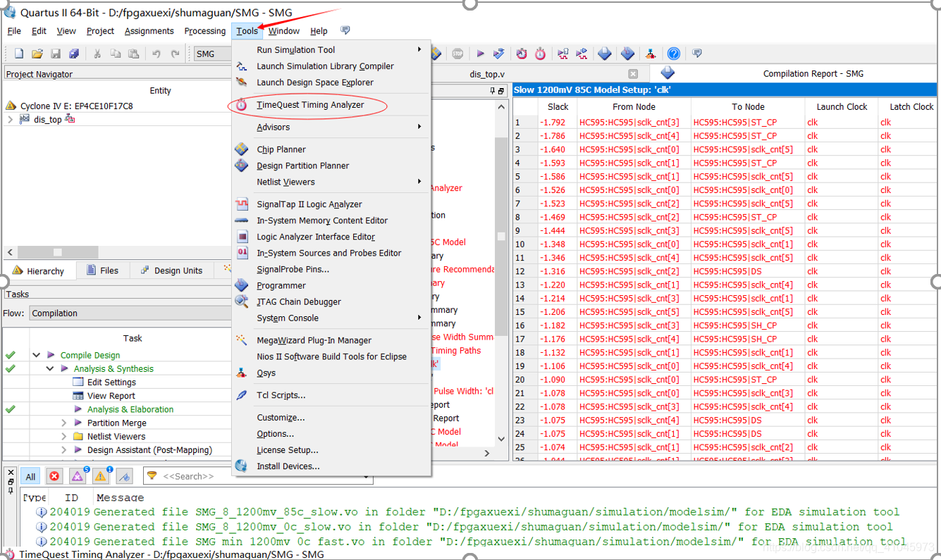
Task: Show only error messages filter icon
Action: click(54, 477)
